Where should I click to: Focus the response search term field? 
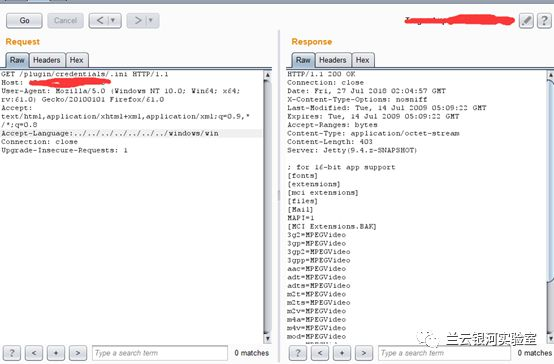coord(444,353)
